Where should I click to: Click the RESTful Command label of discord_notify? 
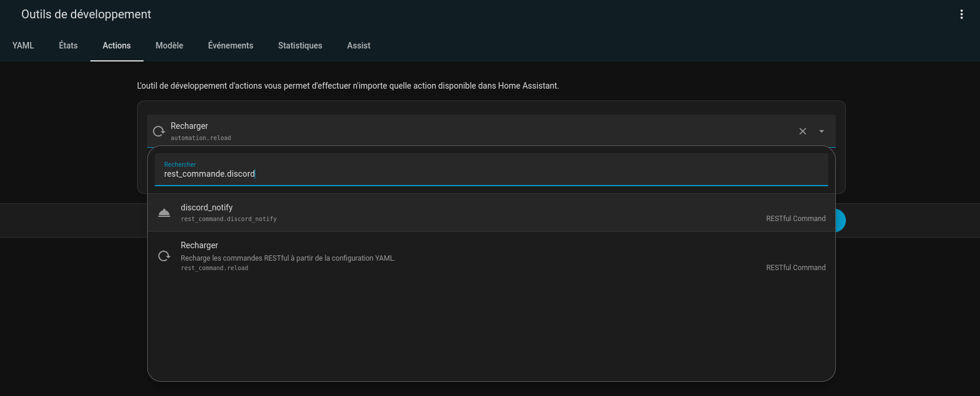(x=796, y=219)
